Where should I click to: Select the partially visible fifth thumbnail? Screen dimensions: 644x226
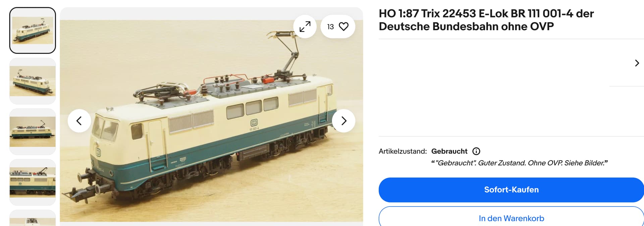coord(33,218)
